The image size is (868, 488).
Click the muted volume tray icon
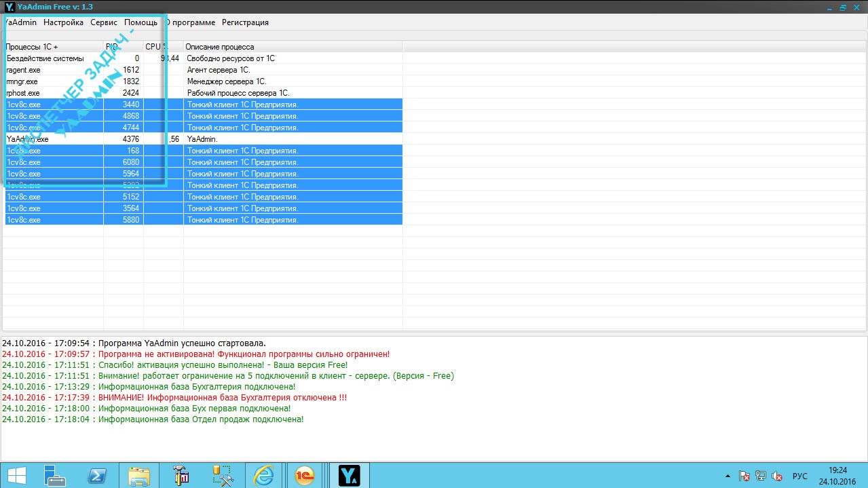click(778, 476)
